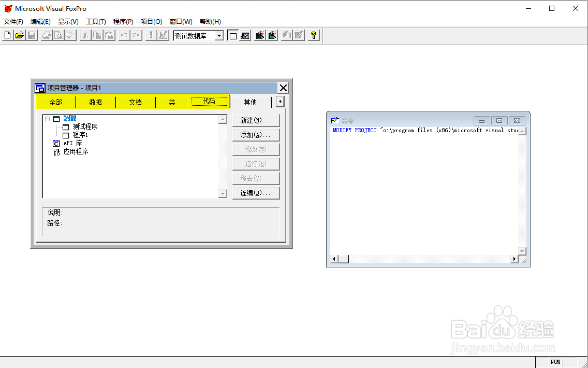
Task: Open the 项目(O) menu
Action: [152, 21]
